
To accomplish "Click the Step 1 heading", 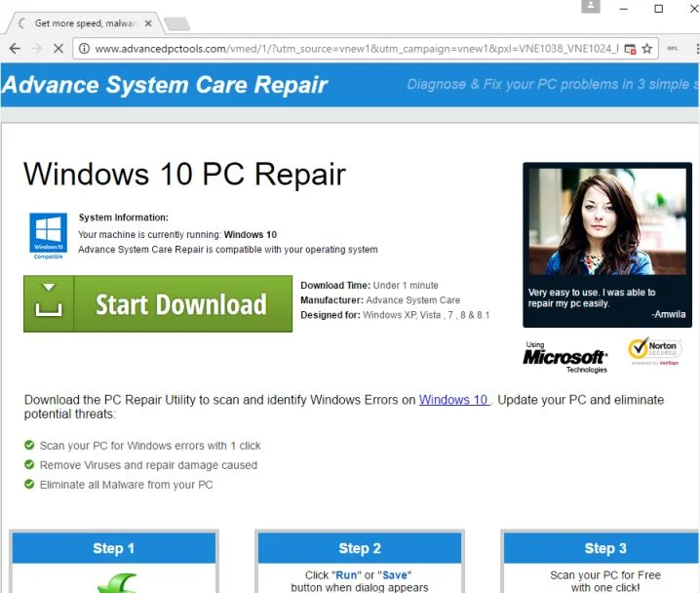I will point(113,548).
